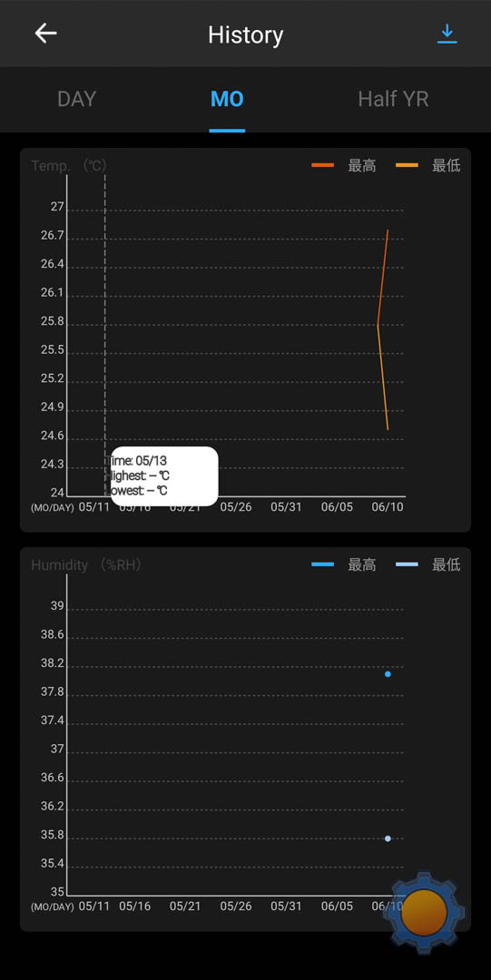The height and width of the screenshot is (980, 491).
Task: Toggle temperature 最高 legend red swatch
Action: click(323, 165)
